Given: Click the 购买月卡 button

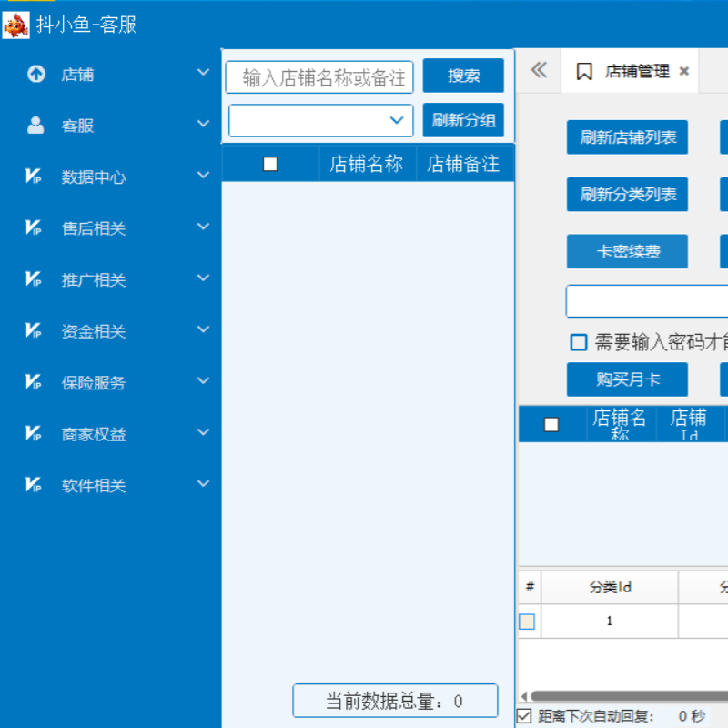Looking at the screenshot, I should click(x=627, y=379).
